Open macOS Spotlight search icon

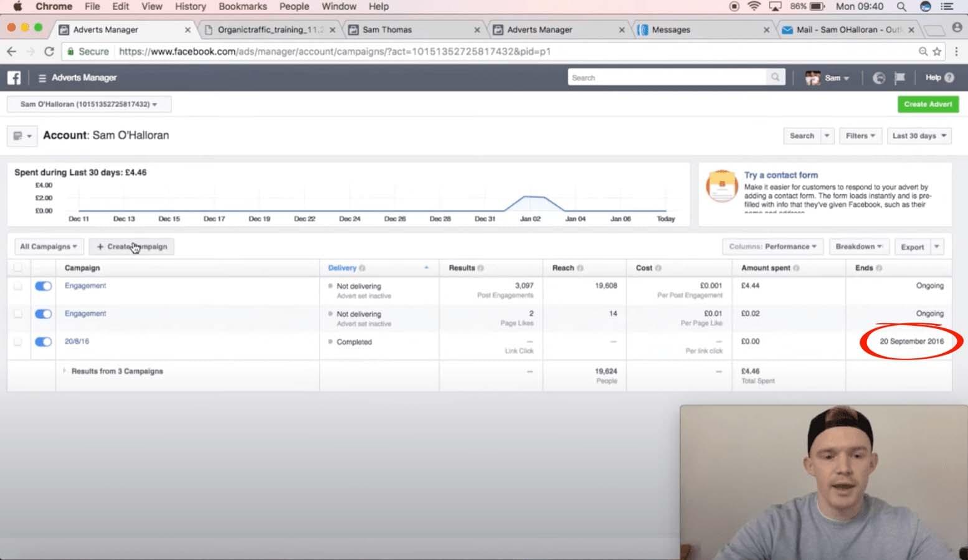coord(901,7)
